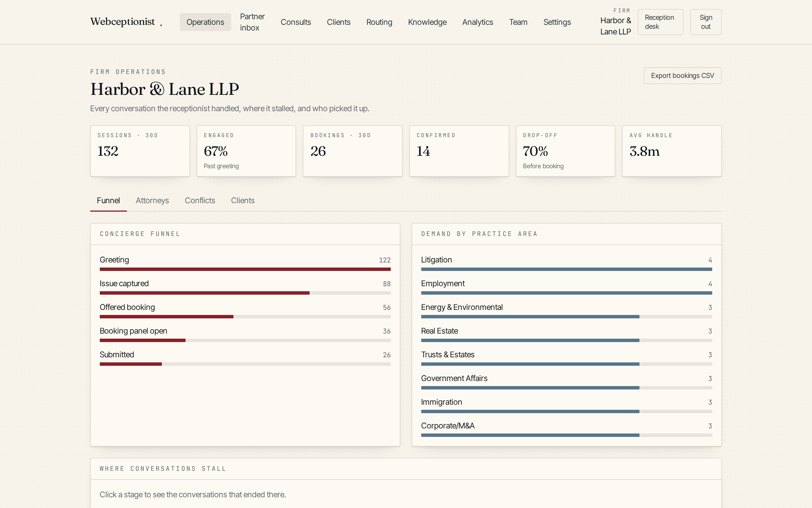
Task: Switch to the Attorneys tab
Action: pos(152,201)
